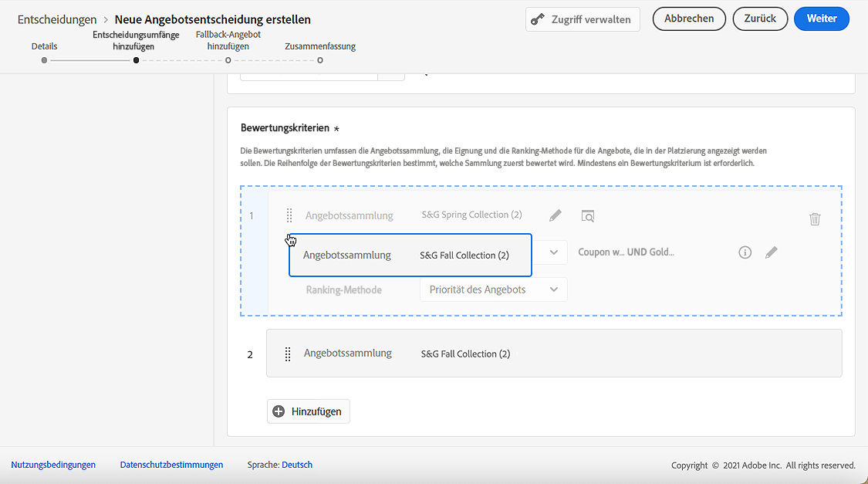Go to the Fallback-Angebot hinzufügen step
This screenshot has width=868, height=484.
click(228, 59)
